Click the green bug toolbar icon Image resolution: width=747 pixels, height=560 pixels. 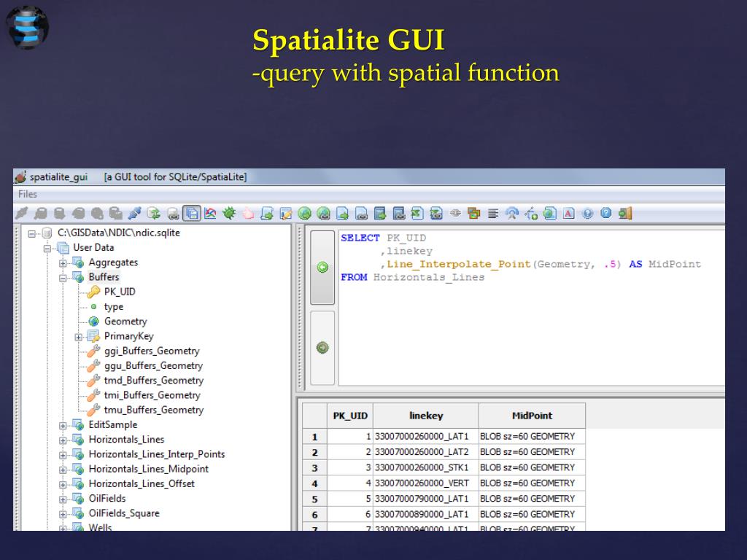click(x=229, y=214)
